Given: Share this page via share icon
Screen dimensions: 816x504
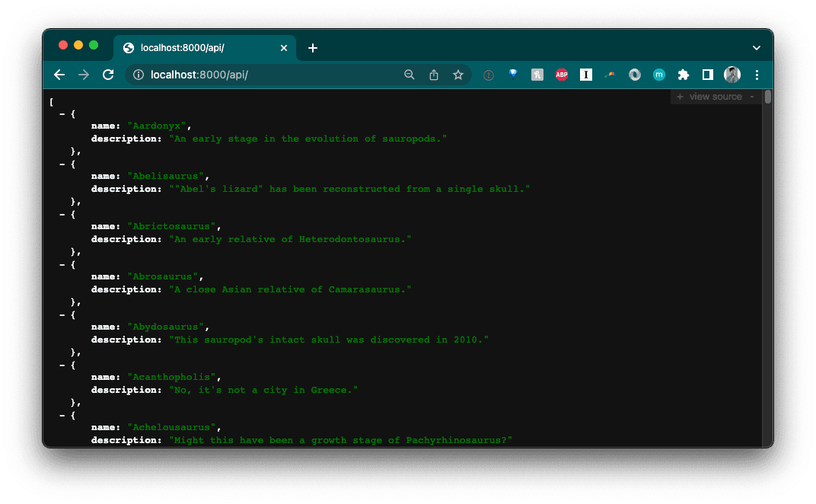Looking at the screenshot, I should (x=434, y=75).
